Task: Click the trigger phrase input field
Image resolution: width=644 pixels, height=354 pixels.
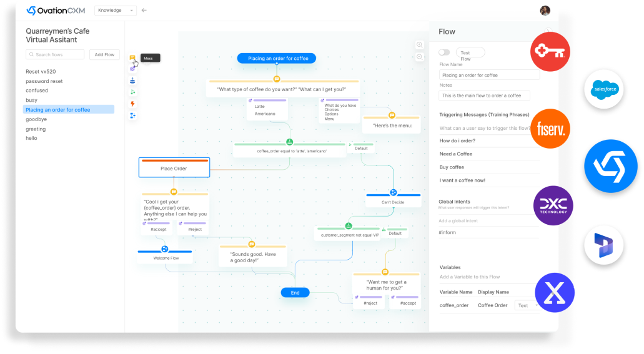Action: point(485,128)
